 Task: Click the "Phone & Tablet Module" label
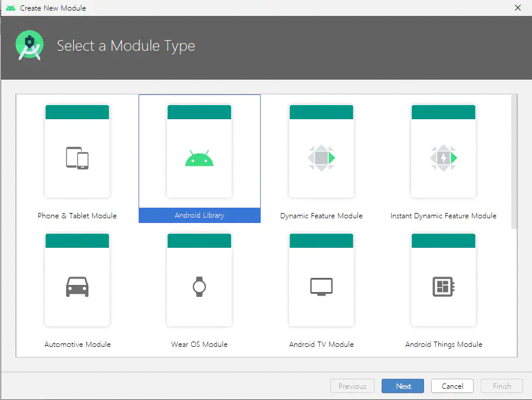[x=77, y=216]
